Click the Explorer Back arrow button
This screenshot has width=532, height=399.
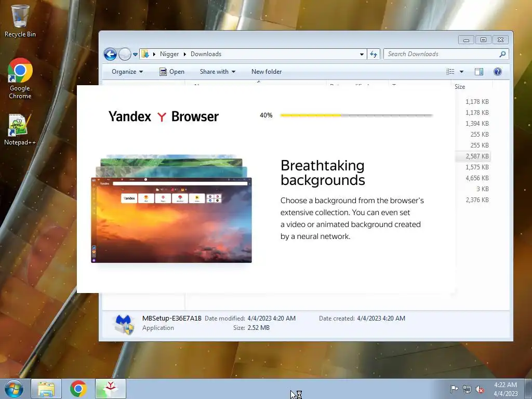(110, 54)
